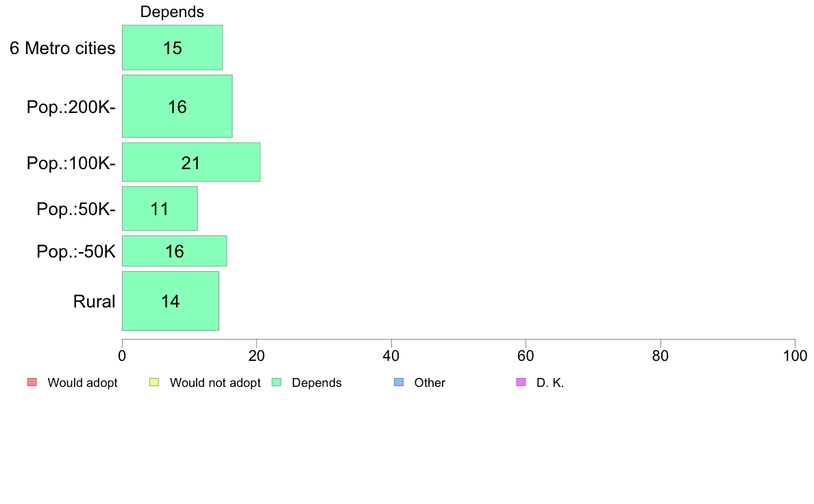
Task: Click the blue Other legend swatch
Action: pyautogui.click(x=399, y=383)
